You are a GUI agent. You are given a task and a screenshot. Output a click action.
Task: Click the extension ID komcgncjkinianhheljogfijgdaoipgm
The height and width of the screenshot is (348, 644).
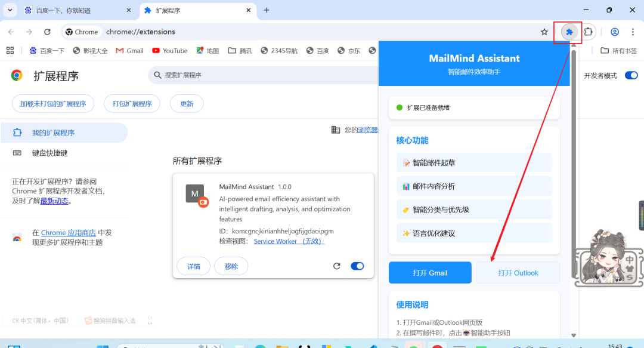click(x=283, y=231)
